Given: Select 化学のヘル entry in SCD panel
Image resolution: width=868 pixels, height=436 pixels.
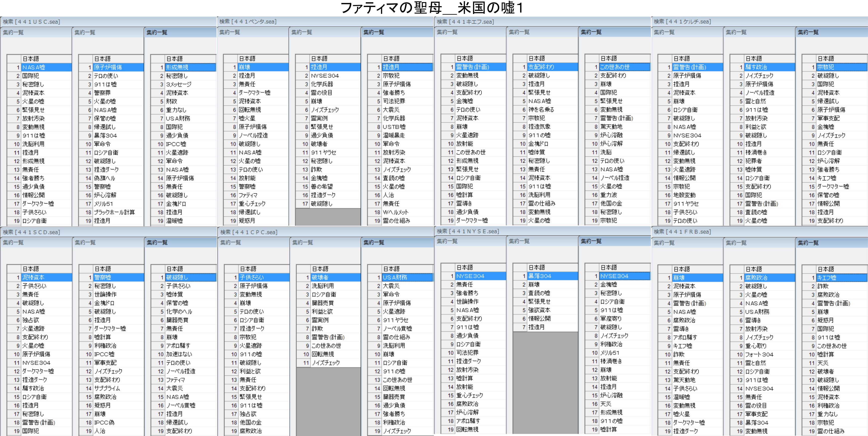Looking at the screenshot, I should coord(179,312).
